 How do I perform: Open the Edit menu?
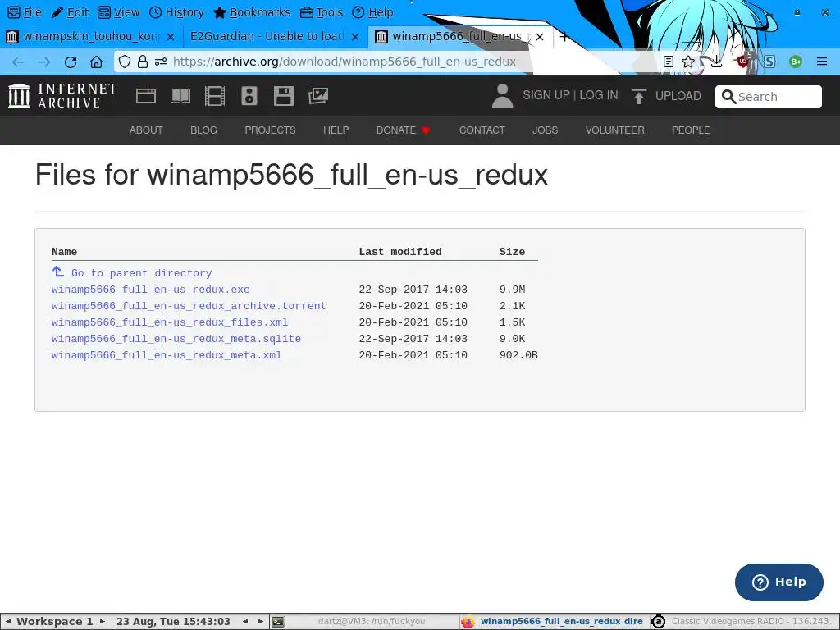point(71,12)
